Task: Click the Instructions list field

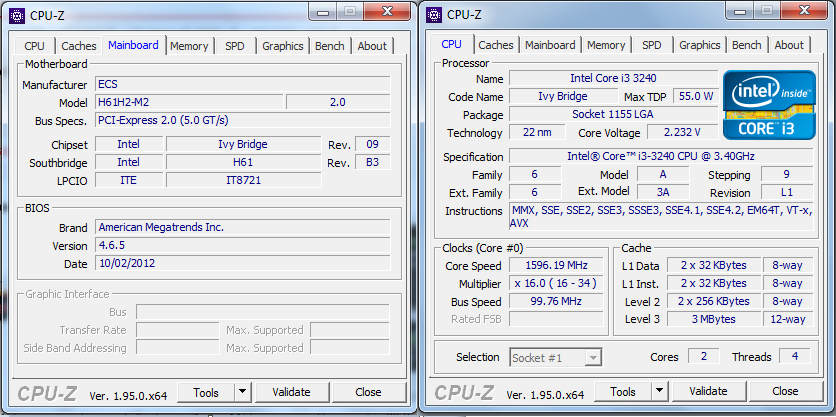Action: (661, 216)
